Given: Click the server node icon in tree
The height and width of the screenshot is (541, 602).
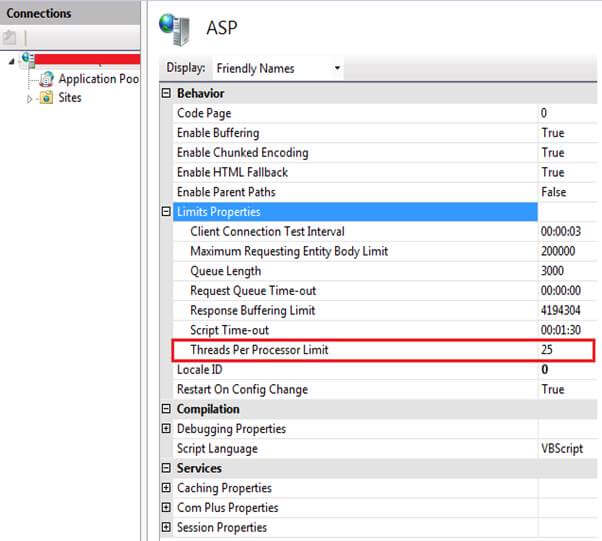Looking at the screenshot, I should coord(28,60).
